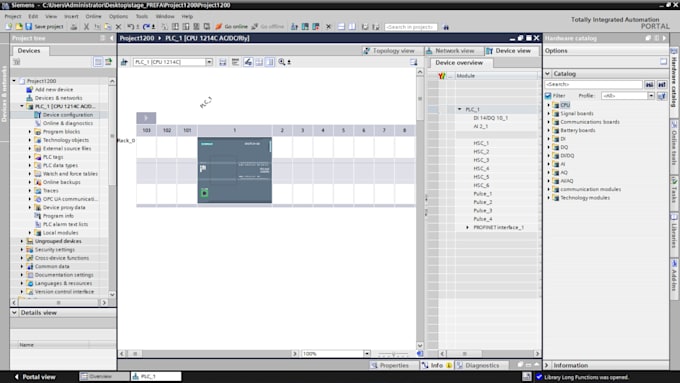This screenshot has width=680, height=383.
Task: Click the vertical scrollbar of the device view
Action: [x=420, y=208]
